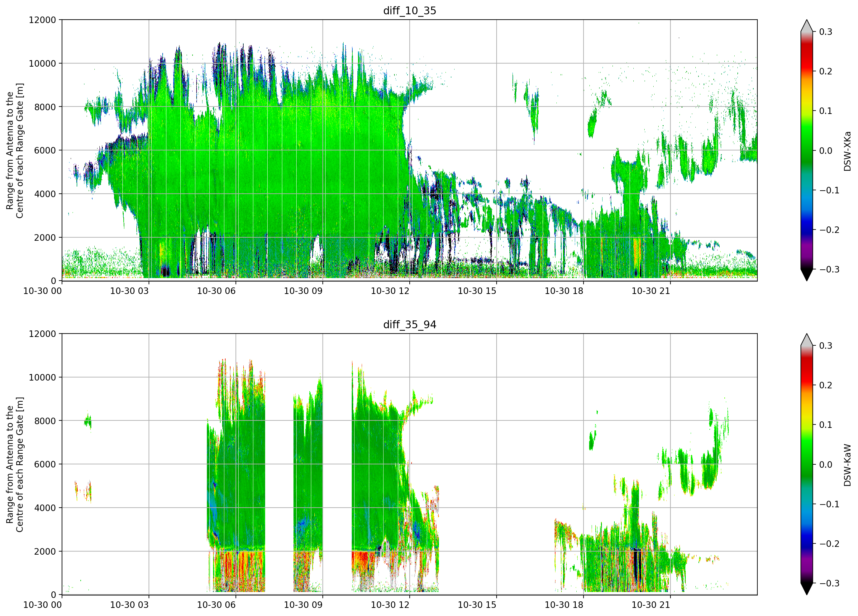Click the 10-30 18 tick label on the bottom plot

click(564, 605)
